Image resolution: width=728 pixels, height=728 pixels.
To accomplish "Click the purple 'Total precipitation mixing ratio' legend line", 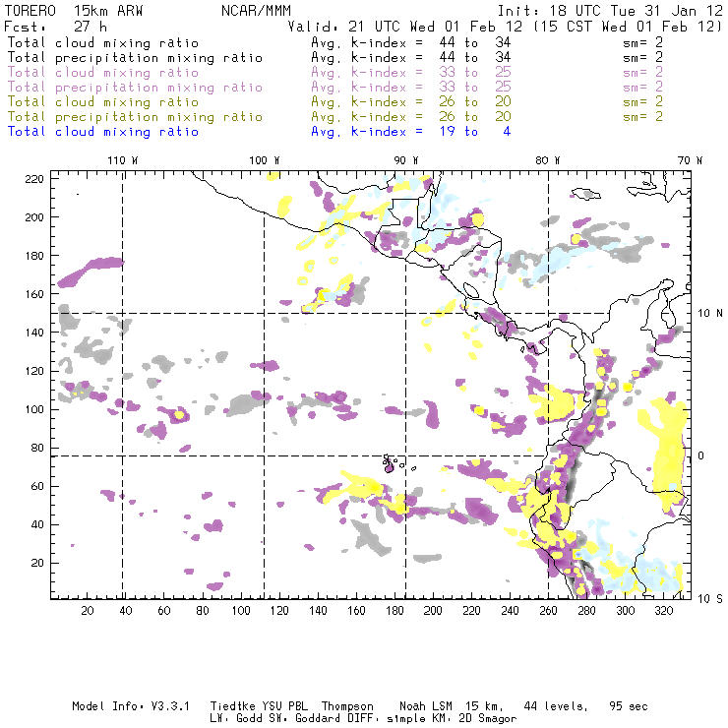I will click(135, 88).
